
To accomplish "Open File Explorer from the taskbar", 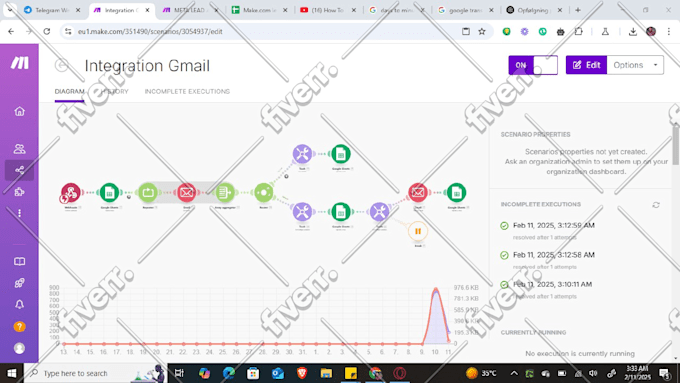I will (326, 373).
